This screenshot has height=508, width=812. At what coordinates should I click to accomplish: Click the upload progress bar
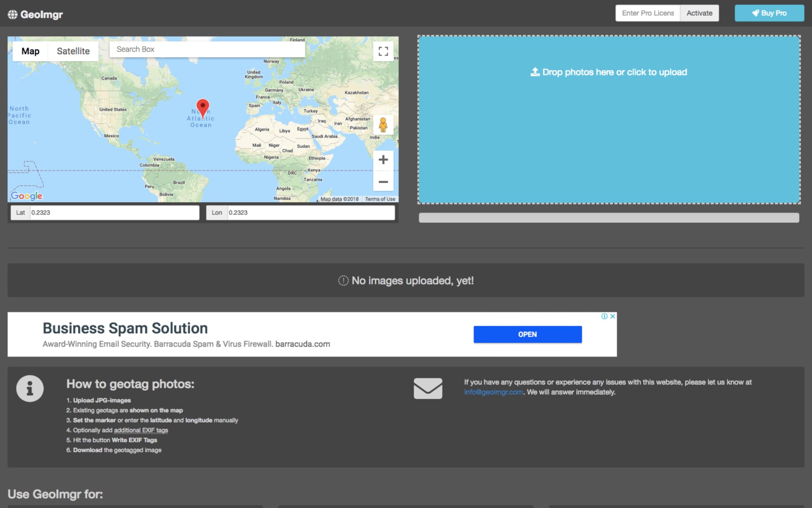click(x=609, y=218)
